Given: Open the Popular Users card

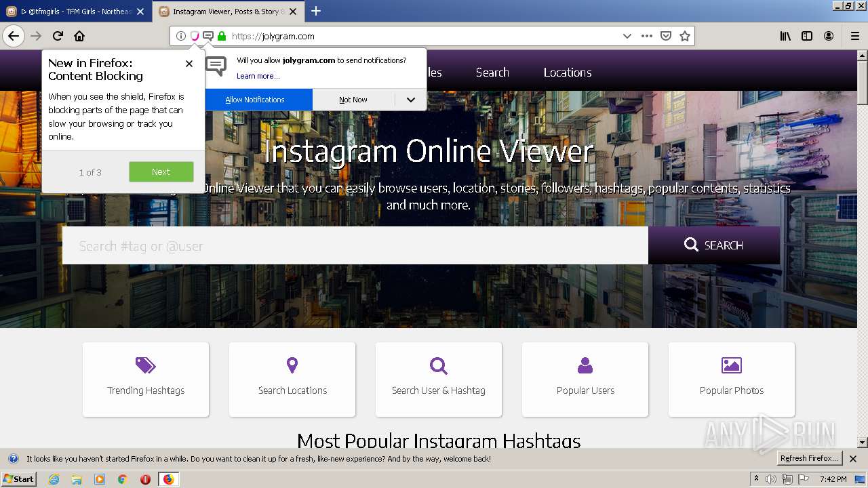Looking at the screenshot, I should click(585, 379).
